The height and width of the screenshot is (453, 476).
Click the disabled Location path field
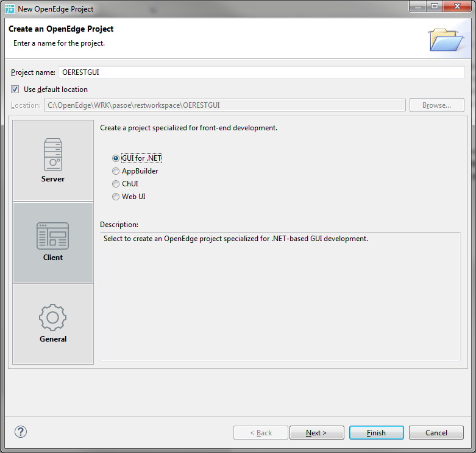click(225, 105)
